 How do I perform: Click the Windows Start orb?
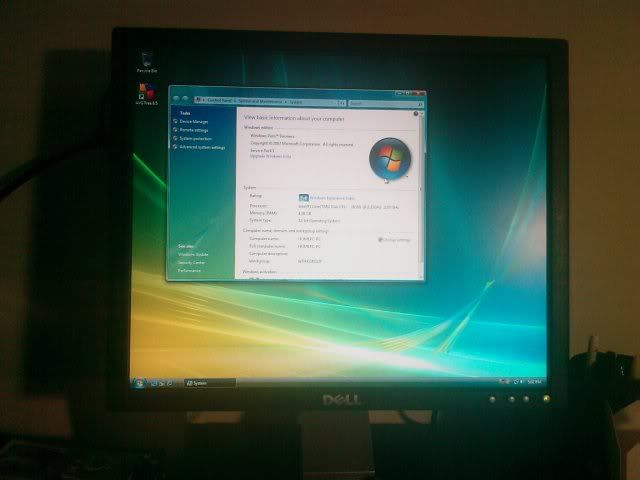[x=139, y=382]
